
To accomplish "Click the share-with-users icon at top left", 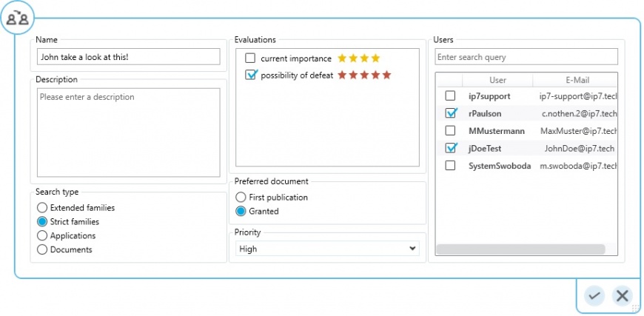I will [x=18, y=18].
